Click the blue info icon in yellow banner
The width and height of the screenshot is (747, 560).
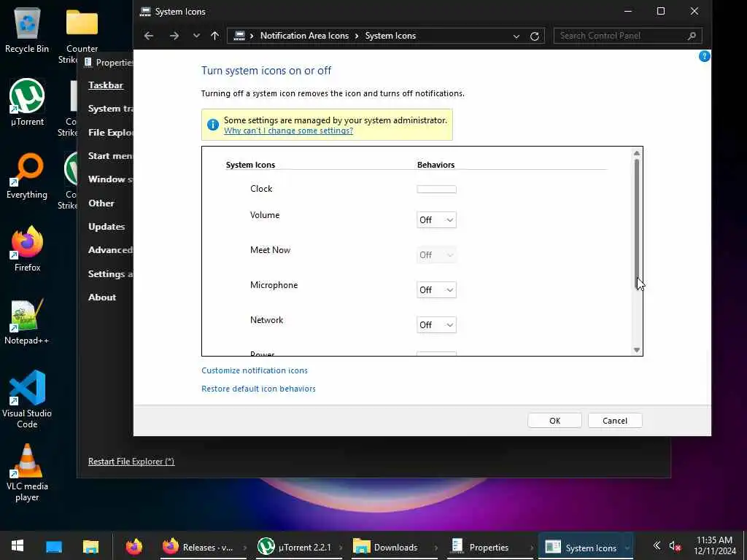point(213,125)
